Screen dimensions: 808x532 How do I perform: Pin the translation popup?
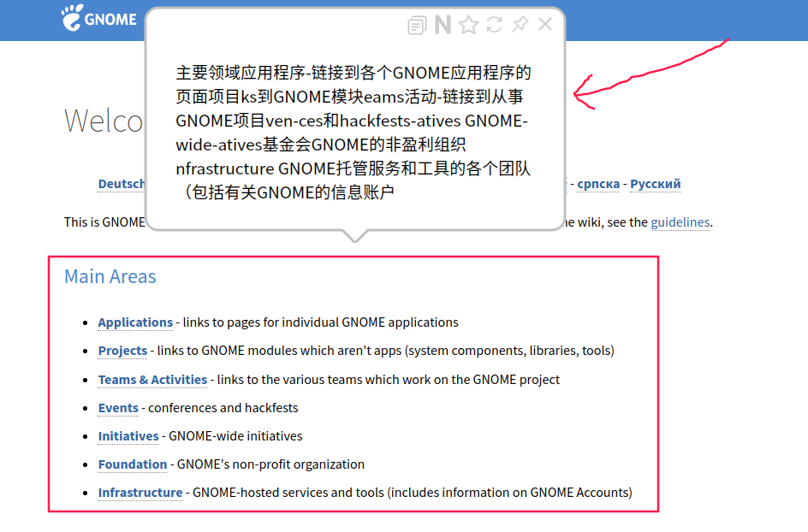pos(520,25)
